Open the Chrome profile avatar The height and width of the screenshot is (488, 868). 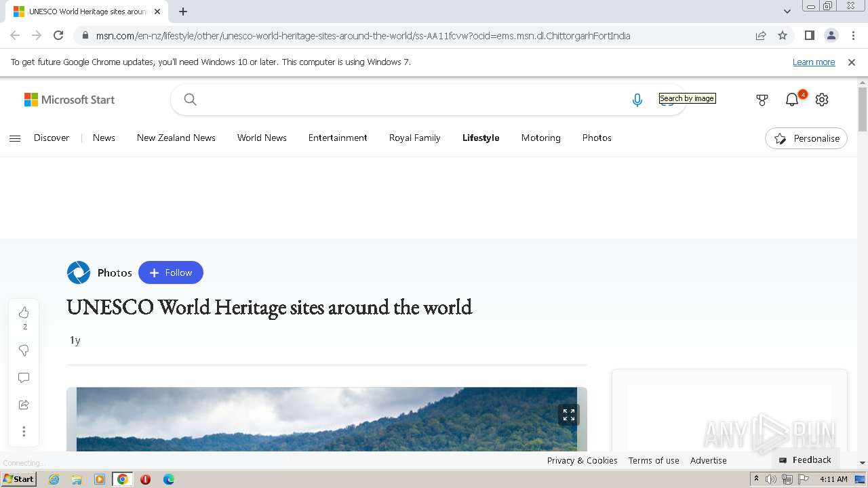pos(831,35)
